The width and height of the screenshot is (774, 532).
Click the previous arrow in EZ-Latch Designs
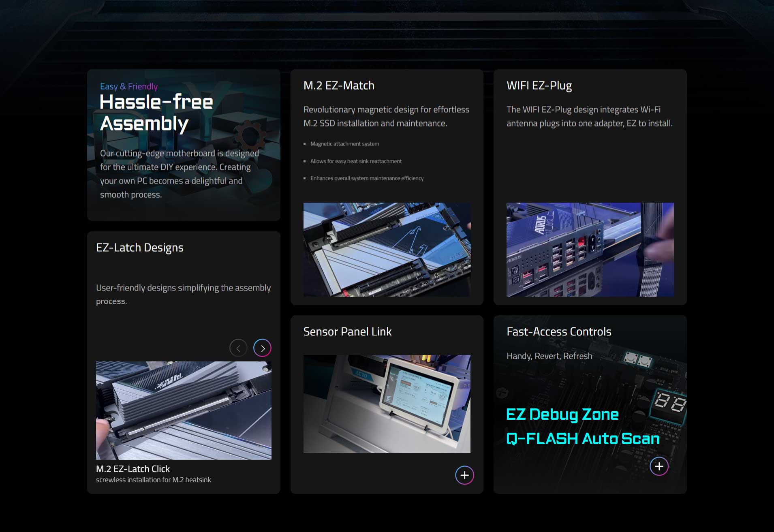point(238,348)
